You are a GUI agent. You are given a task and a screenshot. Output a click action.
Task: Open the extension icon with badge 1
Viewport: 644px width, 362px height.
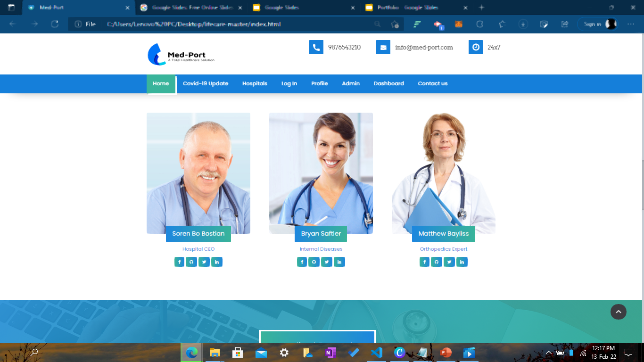pos(438,25)
